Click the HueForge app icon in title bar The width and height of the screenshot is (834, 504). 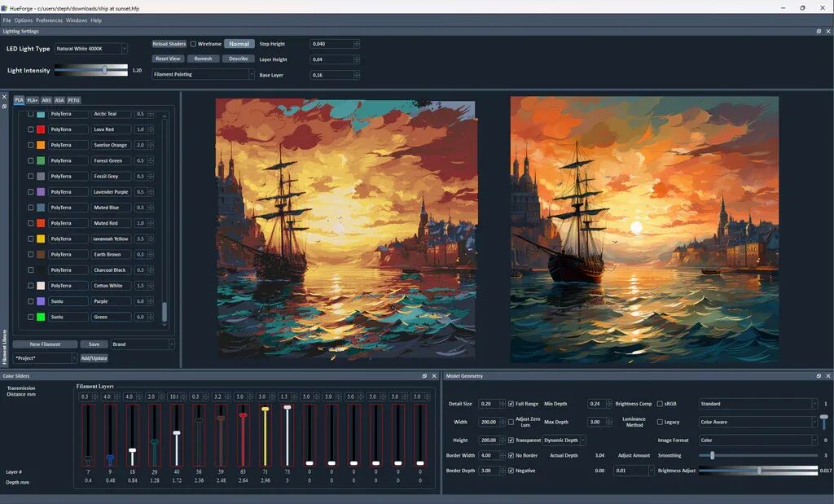point(5,8)
